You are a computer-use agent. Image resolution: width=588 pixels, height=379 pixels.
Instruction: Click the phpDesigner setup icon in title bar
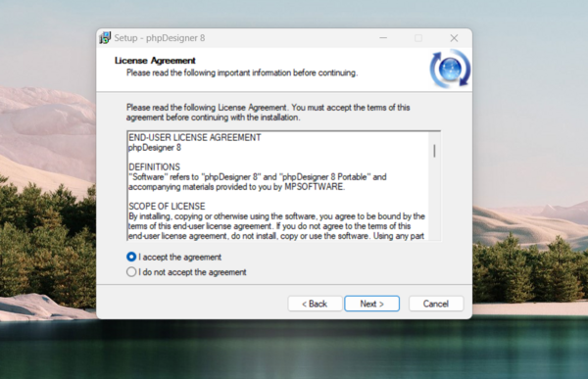pos(105,38)
